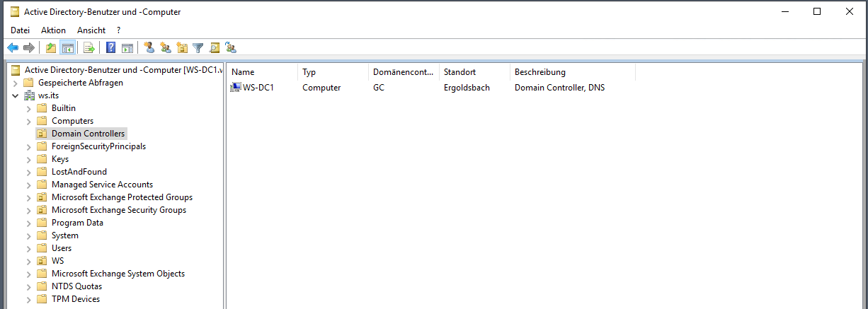Sort by the Domänencont... column header
868x309 pixels.
tap(404, 72)
